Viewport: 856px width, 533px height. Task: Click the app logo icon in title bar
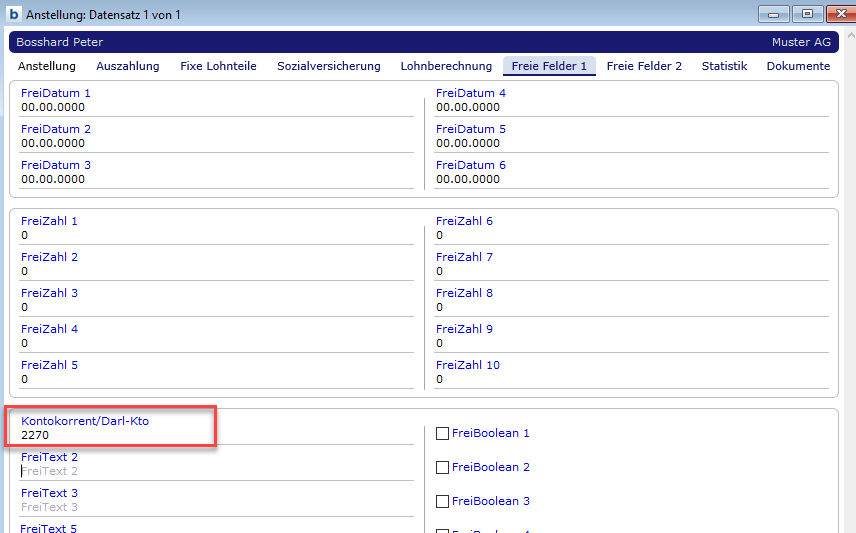pos(14,15)
